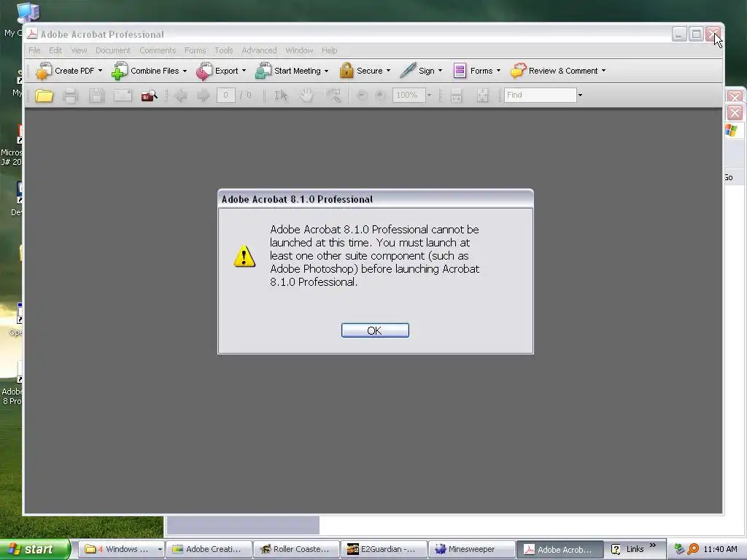Open the Help menu

coord(329,50)
